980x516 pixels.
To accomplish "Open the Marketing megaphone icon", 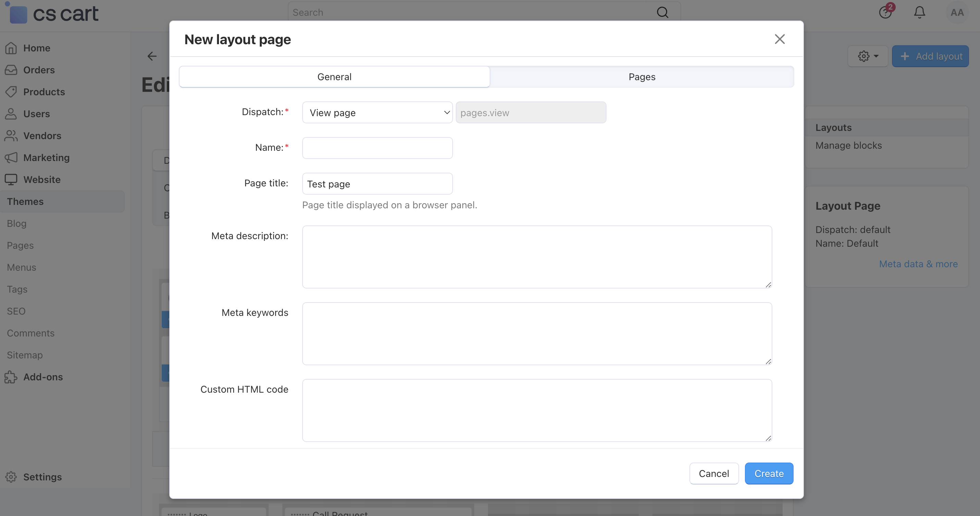I will tap(11, 158).
